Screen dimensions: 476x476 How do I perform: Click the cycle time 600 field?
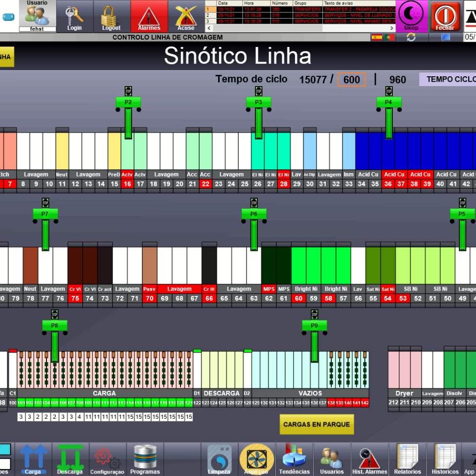[351, 80]
